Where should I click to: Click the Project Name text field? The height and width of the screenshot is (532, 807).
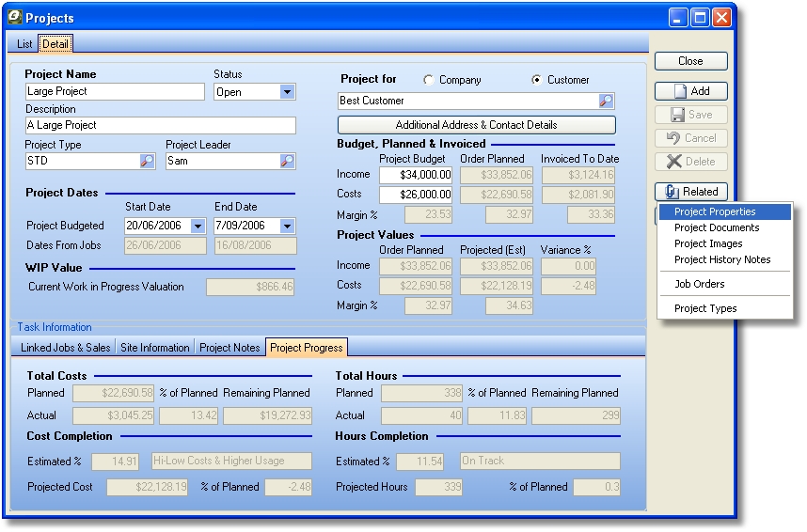click(x=115, y=92)
